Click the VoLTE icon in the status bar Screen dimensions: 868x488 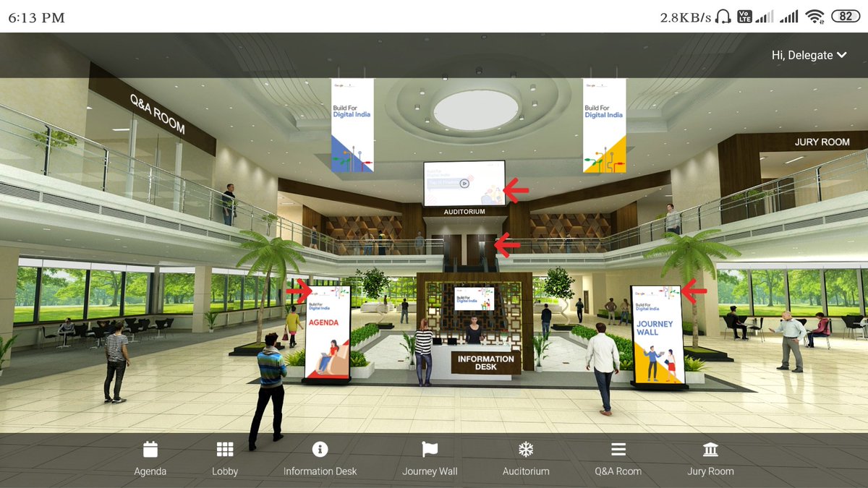click(x=744, y=17)
